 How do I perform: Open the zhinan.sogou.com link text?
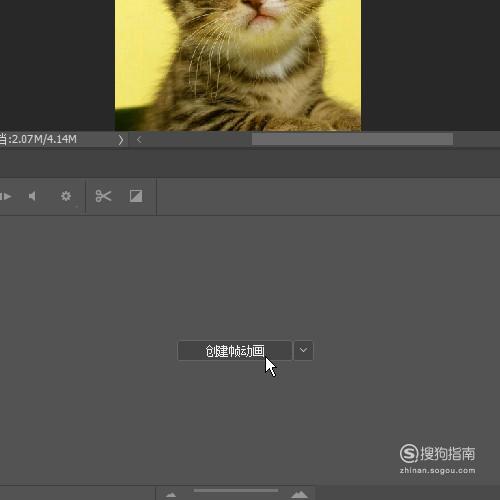click(437, 471)
